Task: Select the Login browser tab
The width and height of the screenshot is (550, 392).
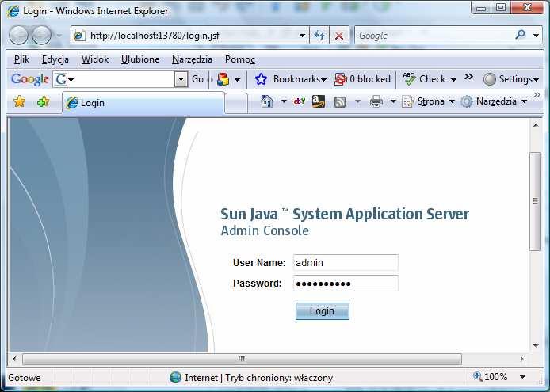Action: click(143, 103)
